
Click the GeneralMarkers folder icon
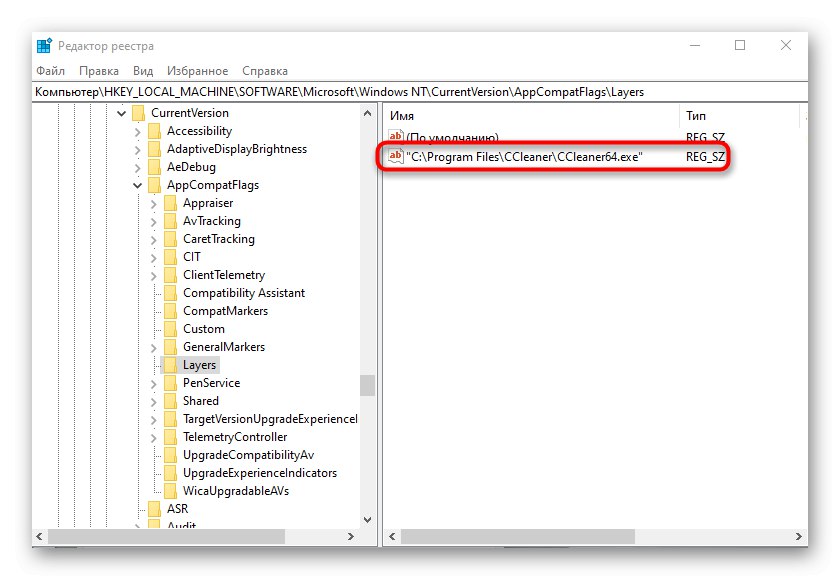(x=170, y=347)
